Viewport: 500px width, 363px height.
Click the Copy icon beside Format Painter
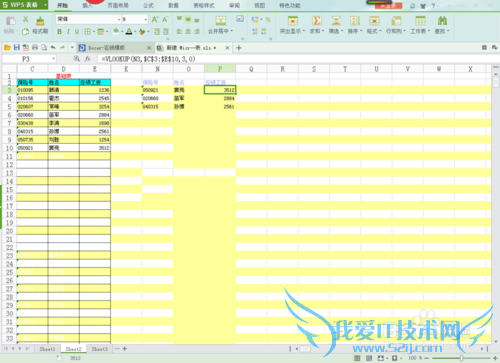click(25, 32)
